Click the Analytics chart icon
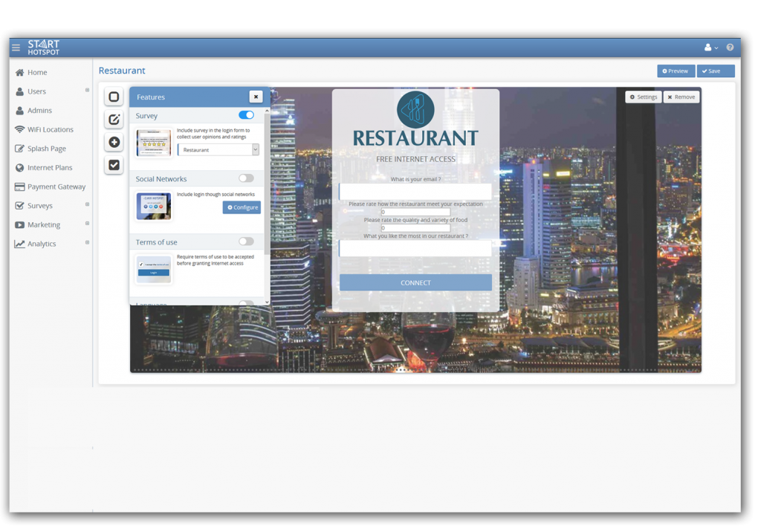 19,244
